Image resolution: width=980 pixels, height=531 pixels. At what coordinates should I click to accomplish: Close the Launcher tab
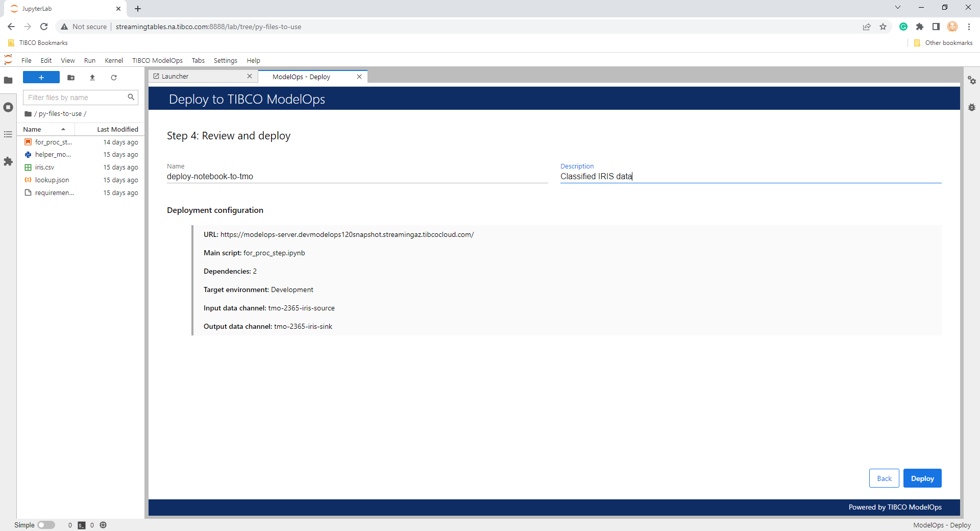click(250, 76)
